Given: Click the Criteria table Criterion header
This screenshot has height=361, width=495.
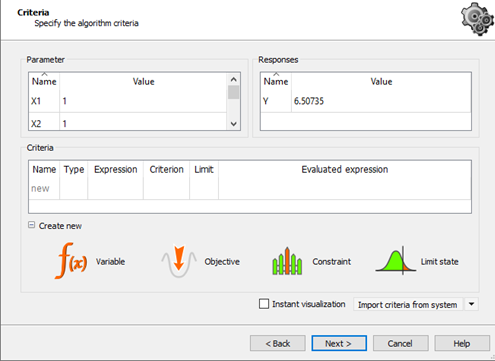Looking at the screenshot, I should 167,169.
